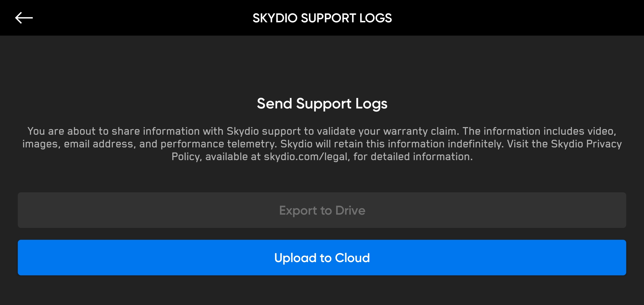This screenshot has height=305, width=644.
Task: Go back using the left arrow icon
Action: (x=24, y=18)
